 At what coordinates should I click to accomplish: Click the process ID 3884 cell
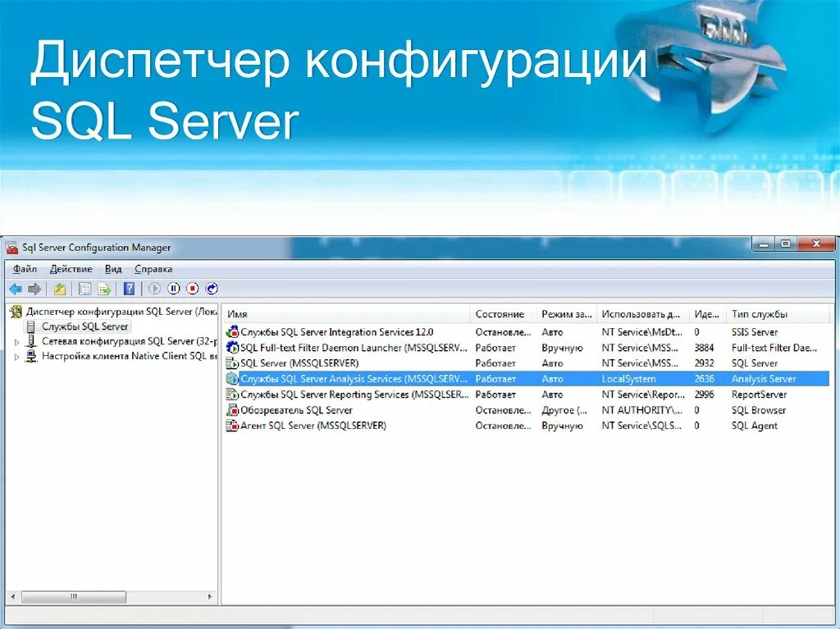pos(704,348)
